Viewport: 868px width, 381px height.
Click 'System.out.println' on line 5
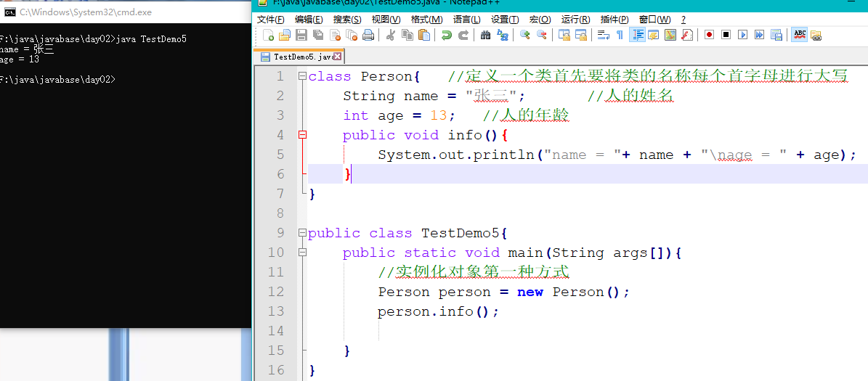tap(456, 155)
